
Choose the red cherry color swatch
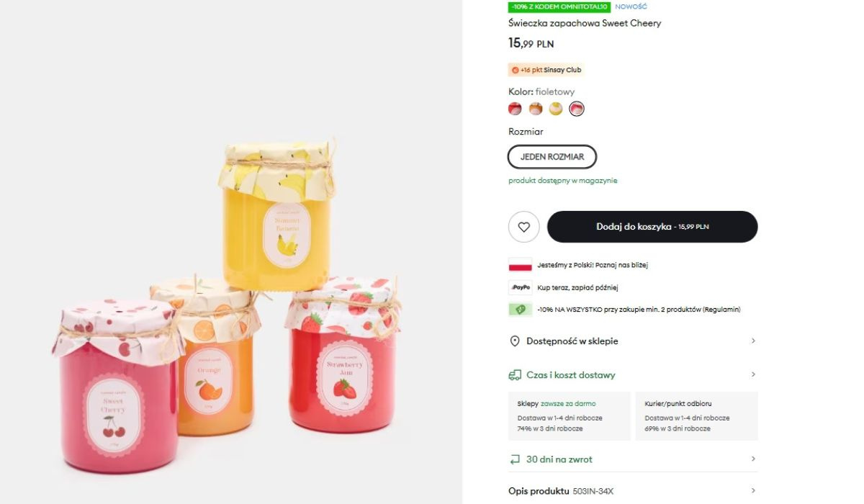(x=515, y=109)
